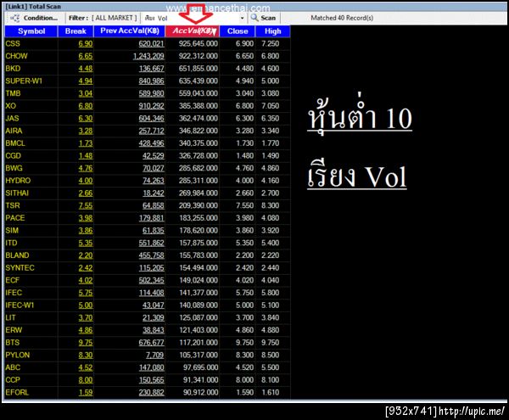Open BKD break price link 4.48
This screenshot has height=420, width=509.
[86, 69]
